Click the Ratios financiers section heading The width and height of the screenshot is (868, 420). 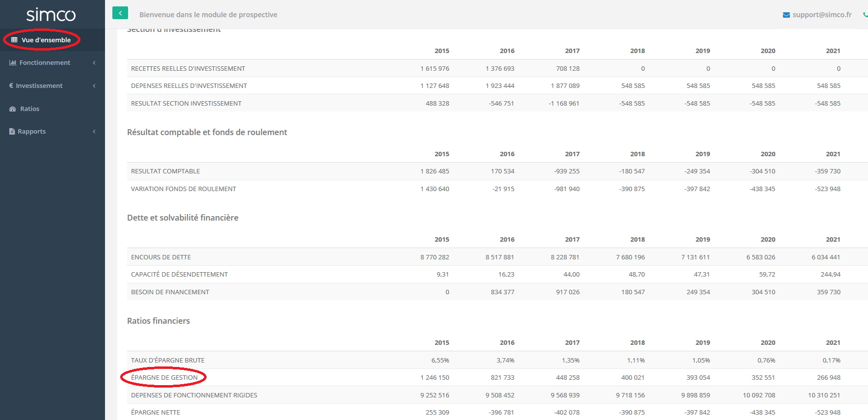158,321
